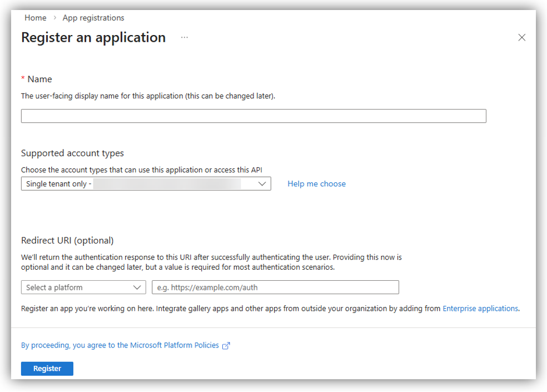Click the Supported account types heading
The image size is (547, 392).
(x=72, y=153)
